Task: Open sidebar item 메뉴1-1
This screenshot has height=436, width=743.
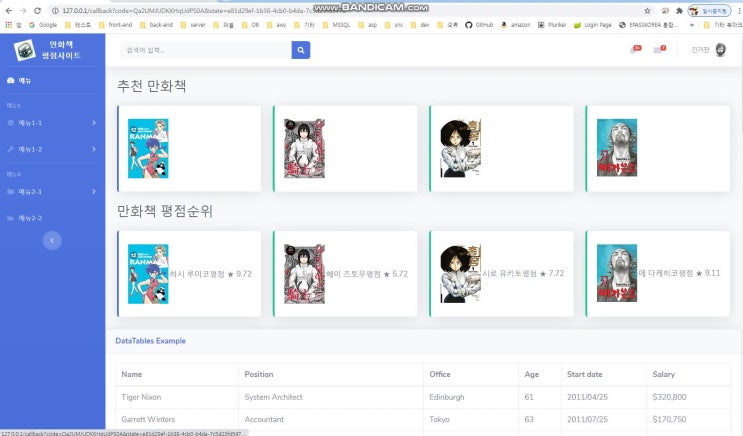Action: tap(52, 123)
